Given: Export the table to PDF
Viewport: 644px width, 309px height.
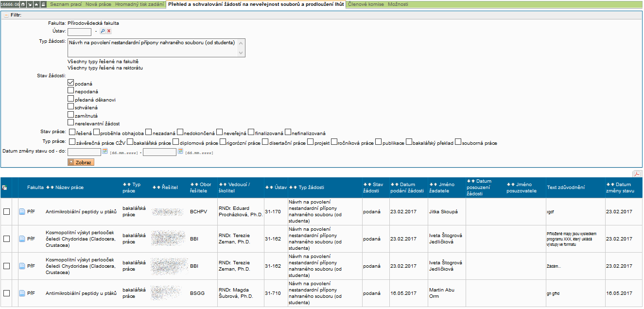Looking at the screenshot, I should pyautogui.click(x=636, y=174).
